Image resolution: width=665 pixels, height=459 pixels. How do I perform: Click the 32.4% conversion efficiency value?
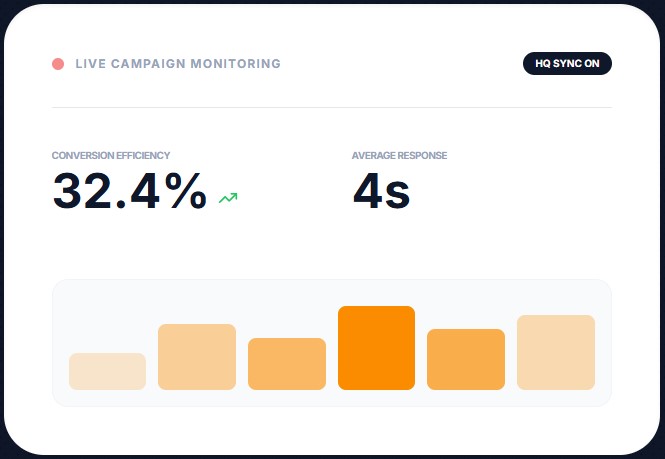pyautogui.click(x=129, y=190)
